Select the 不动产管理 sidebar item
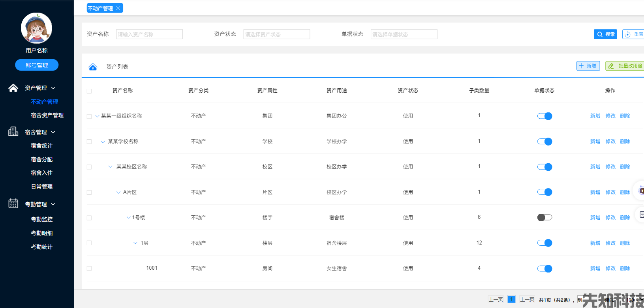The width and height of the screenshot is (644, 308). 44,102
